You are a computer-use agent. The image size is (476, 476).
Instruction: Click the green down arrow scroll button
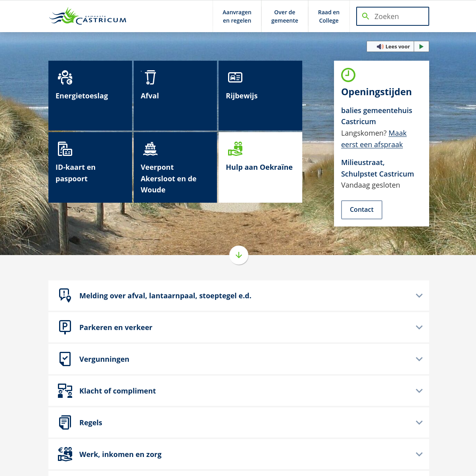pos(239,255)
